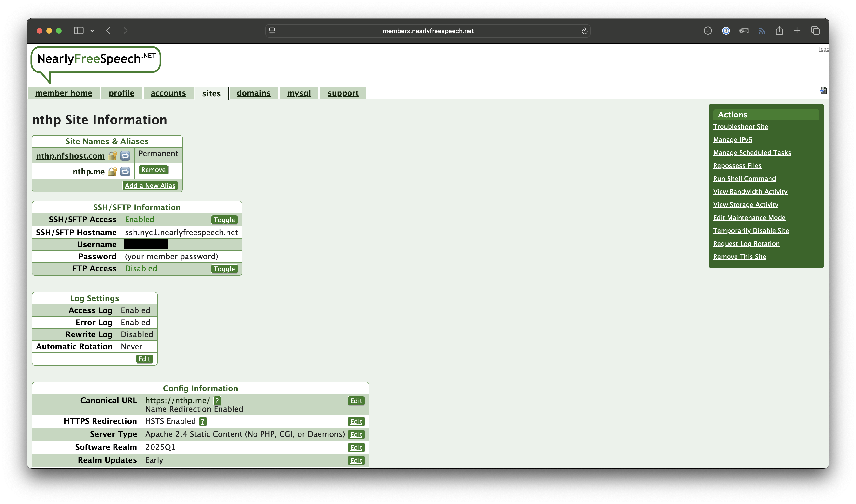Expand the sidebar options dropdown chevron
856x504 pixels.
pyautogui.click(x=92, y=31)
